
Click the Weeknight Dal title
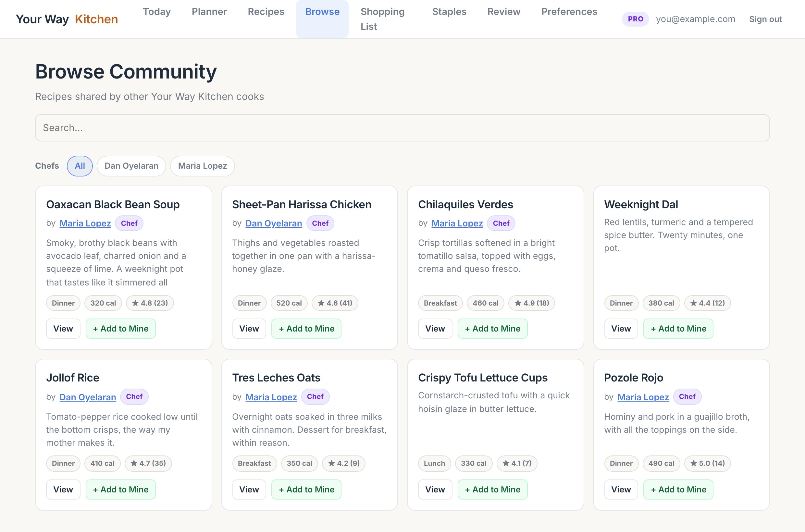[641, 204]
